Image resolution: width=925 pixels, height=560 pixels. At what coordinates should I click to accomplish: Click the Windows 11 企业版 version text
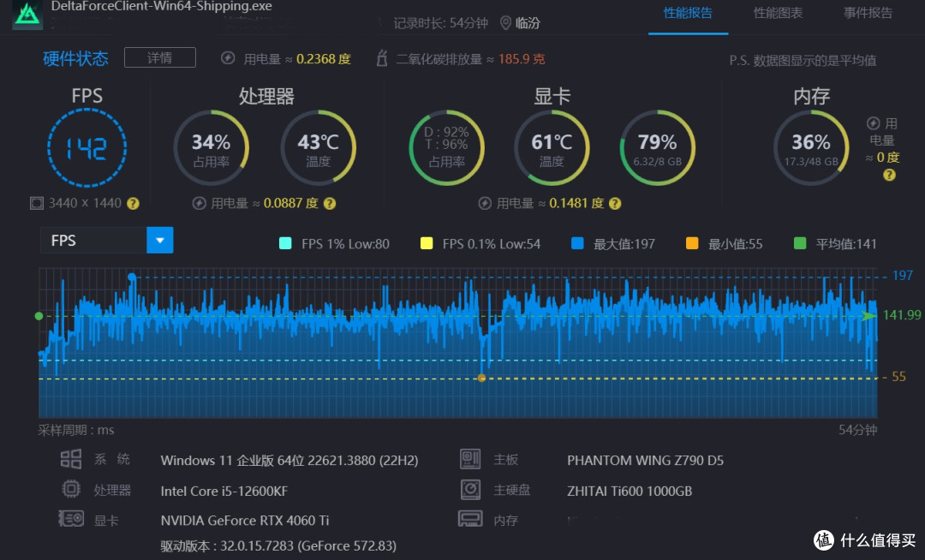[x=289, y=461]
